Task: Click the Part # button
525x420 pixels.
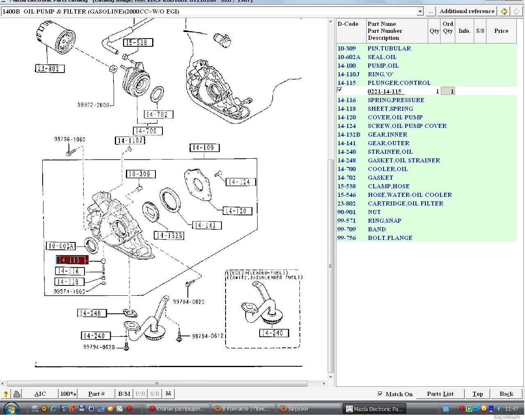Action: (x=96, y=394)
